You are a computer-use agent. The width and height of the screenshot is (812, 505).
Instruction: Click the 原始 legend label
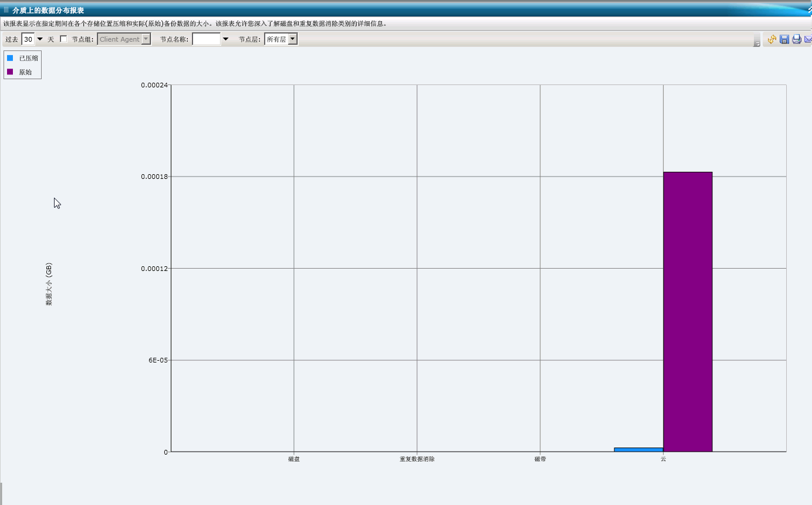[26, 72]
